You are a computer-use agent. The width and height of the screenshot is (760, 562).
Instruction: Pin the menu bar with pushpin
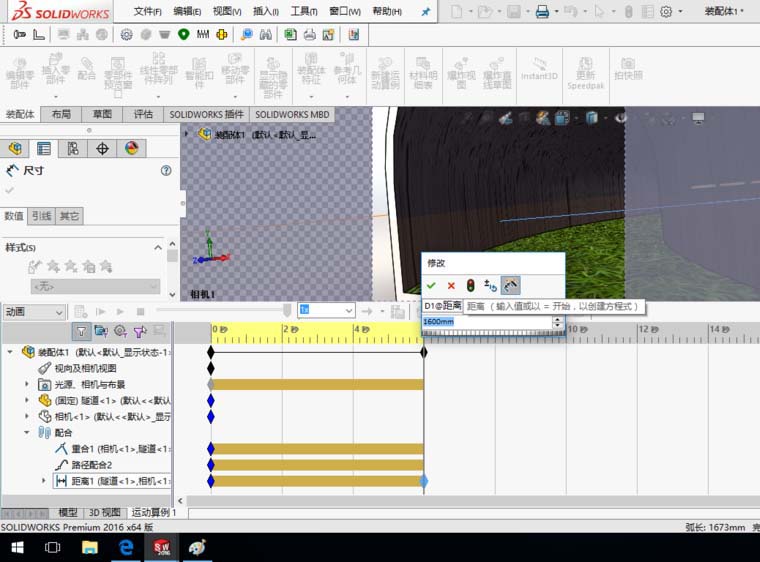(426, 12)
